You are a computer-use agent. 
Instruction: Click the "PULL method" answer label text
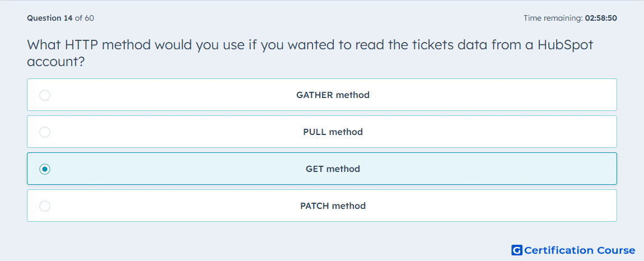point(333,132)
